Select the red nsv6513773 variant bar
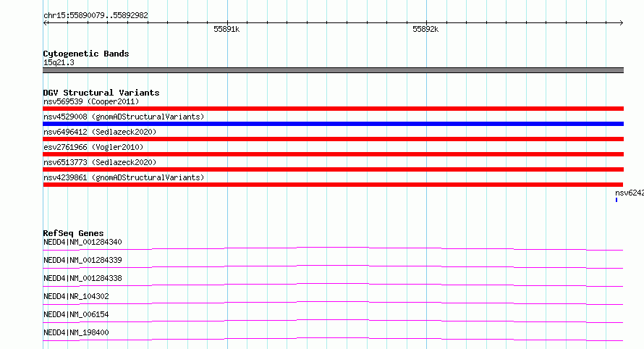 pos(333,169)
